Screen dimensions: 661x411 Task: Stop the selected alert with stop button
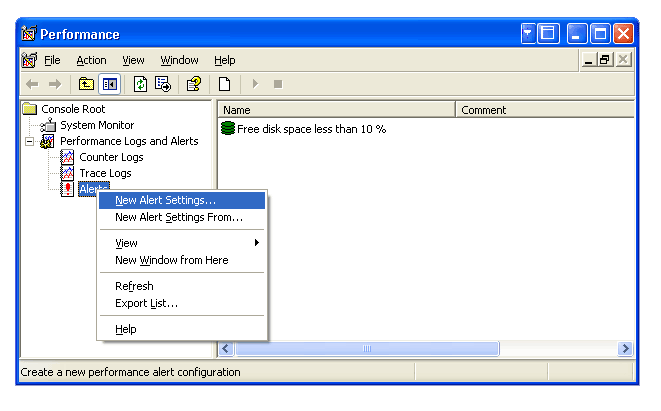tap(278, 84)
